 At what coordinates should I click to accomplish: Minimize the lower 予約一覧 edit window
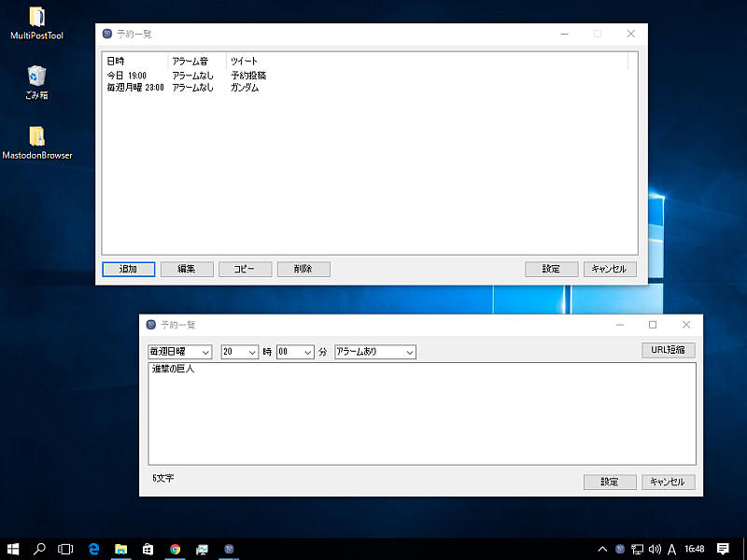pyautogui.click(x=620, y=325)
